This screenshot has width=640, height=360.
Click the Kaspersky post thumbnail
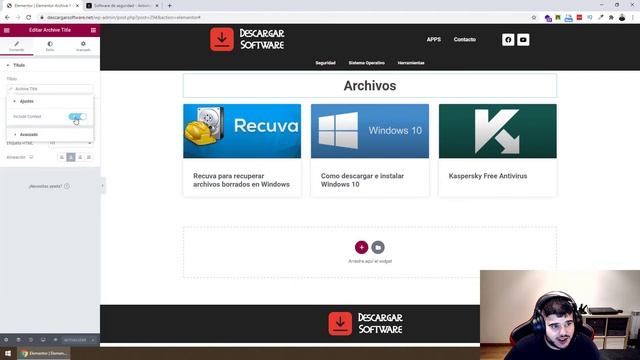498,131
